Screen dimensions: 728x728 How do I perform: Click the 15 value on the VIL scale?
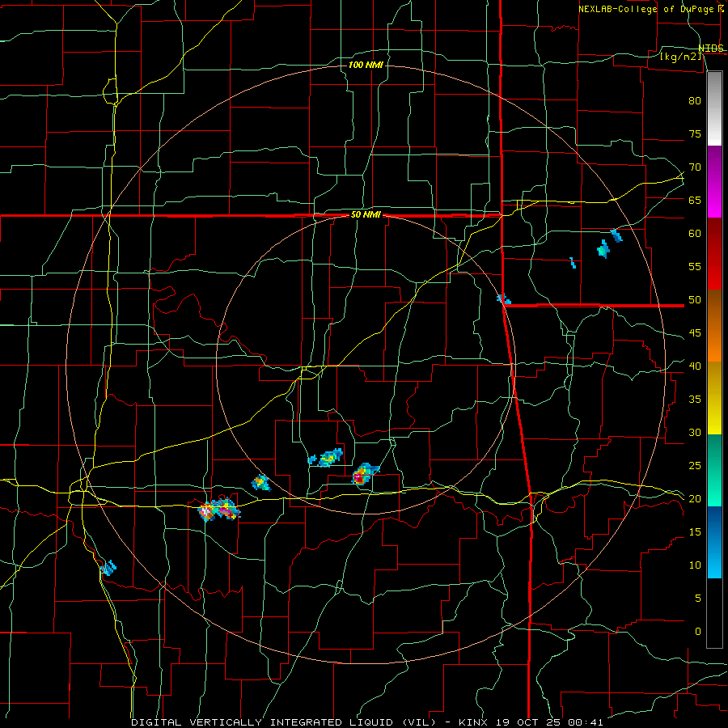695,532
